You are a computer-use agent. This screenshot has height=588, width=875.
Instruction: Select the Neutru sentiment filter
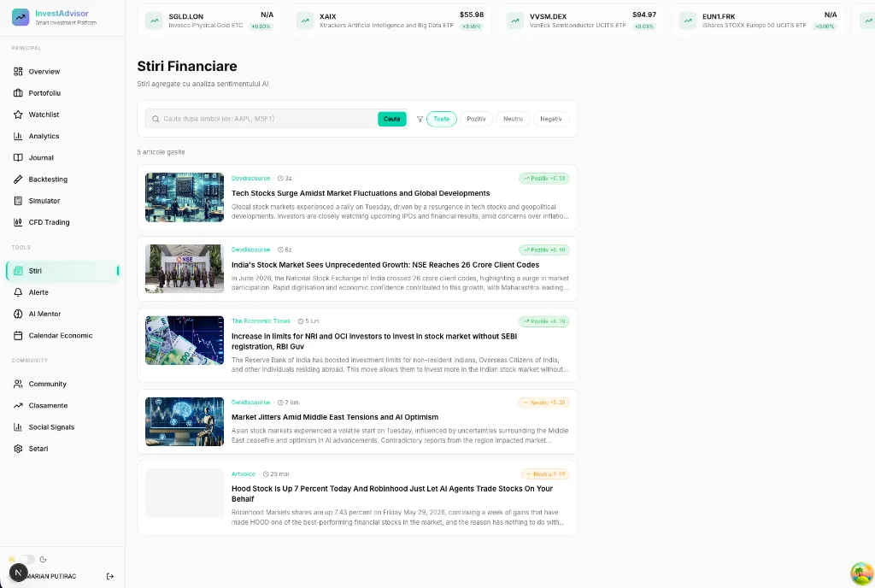[x=513, y=119]
